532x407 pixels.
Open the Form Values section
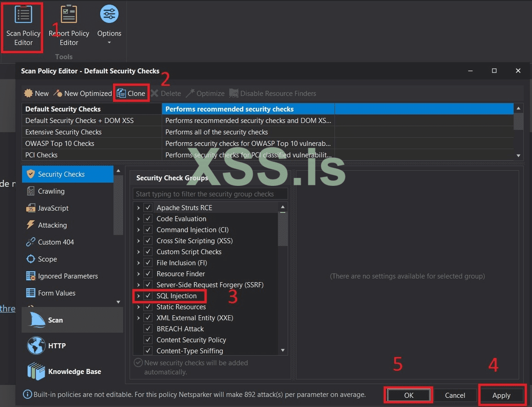point(68,293)
